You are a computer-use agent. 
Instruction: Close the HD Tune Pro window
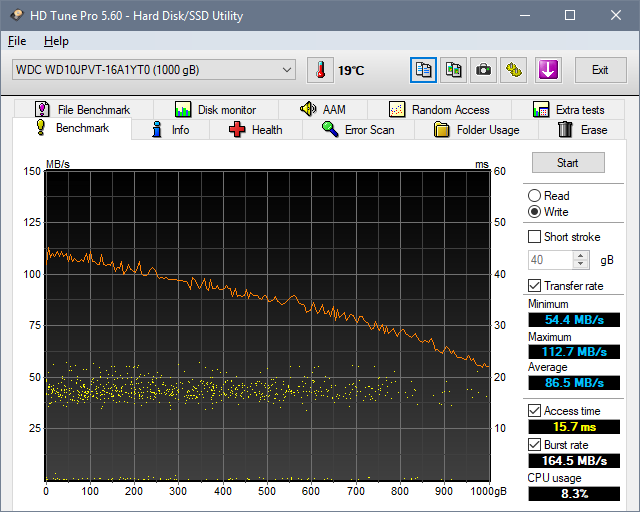(616, 16)
